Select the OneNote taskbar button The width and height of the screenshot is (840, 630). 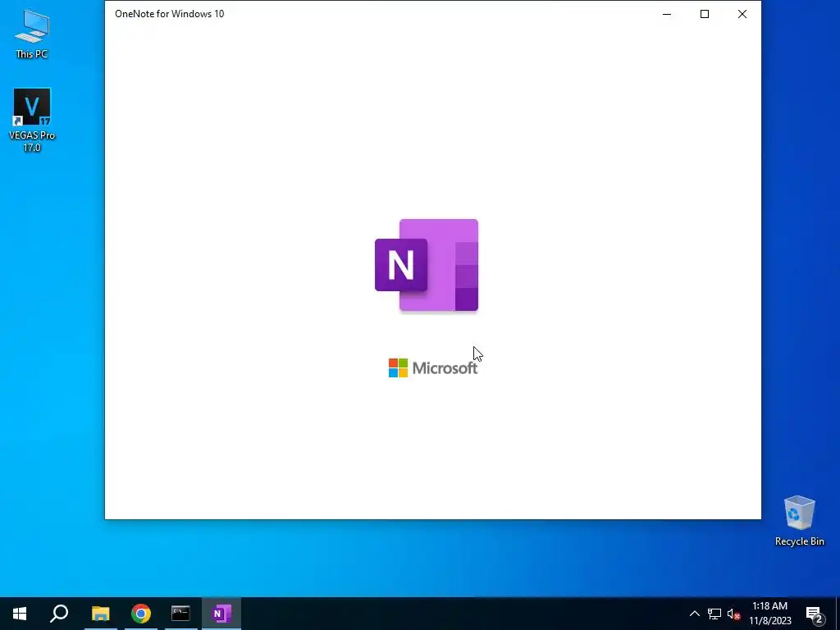pos(221,614)
